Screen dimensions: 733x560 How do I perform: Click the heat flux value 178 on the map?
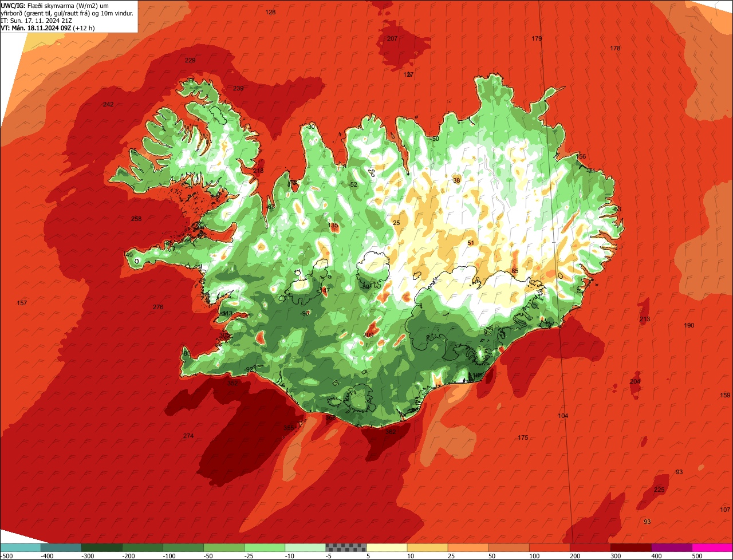tap(615, 48)
